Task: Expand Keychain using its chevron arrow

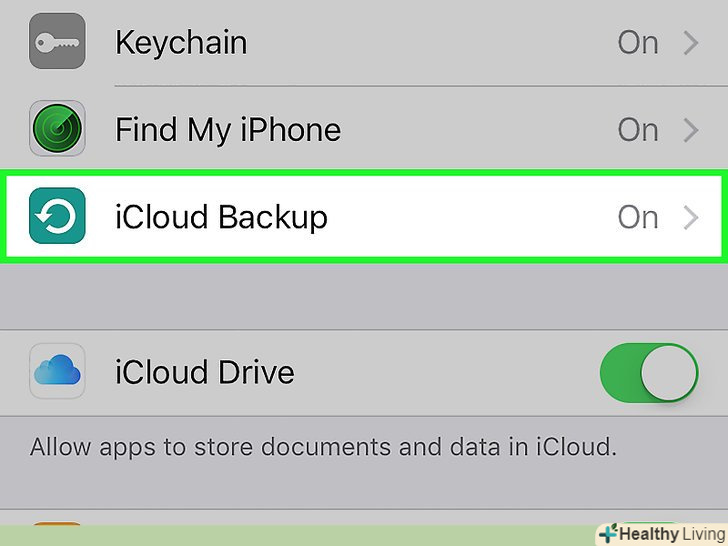Action: [691, 43]
